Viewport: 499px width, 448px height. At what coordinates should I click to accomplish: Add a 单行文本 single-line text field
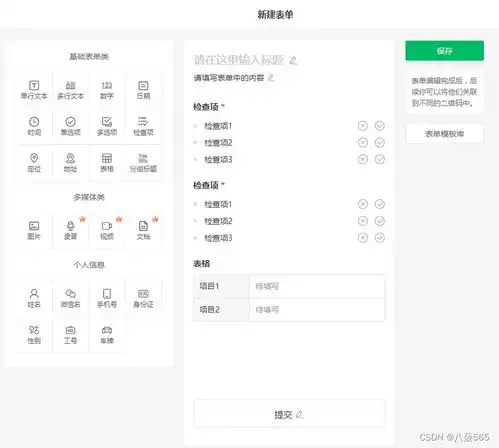(34, 90)
